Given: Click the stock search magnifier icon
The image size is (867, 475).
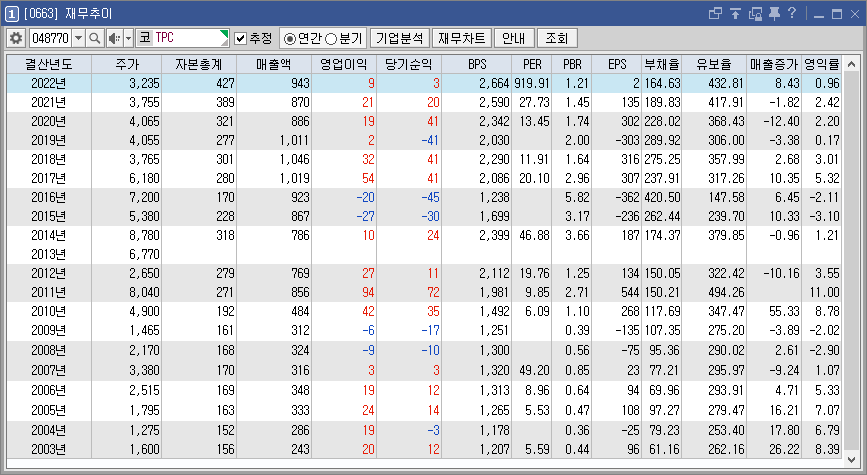Looking at the screenshot, I should tap(95, 38).
